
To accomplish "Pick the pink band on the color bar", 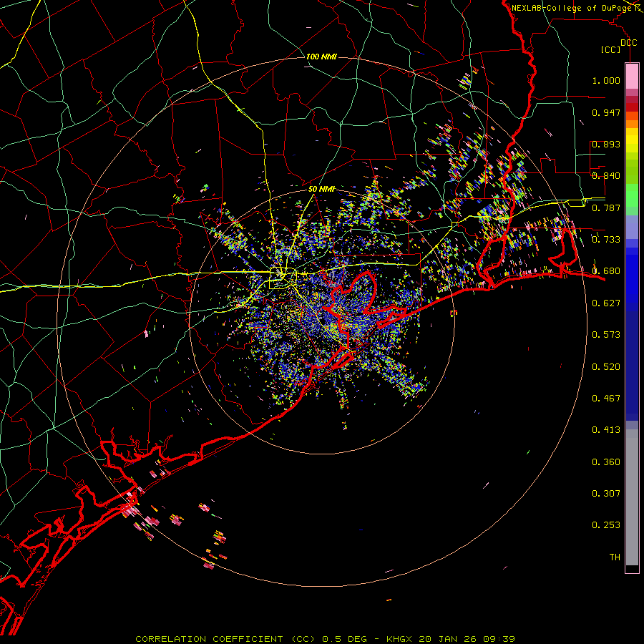I will 632,76.
